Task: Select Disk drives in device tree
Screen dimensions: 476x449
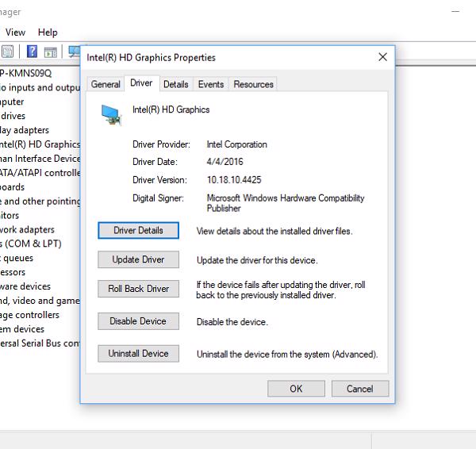Action: pos(13,116)
